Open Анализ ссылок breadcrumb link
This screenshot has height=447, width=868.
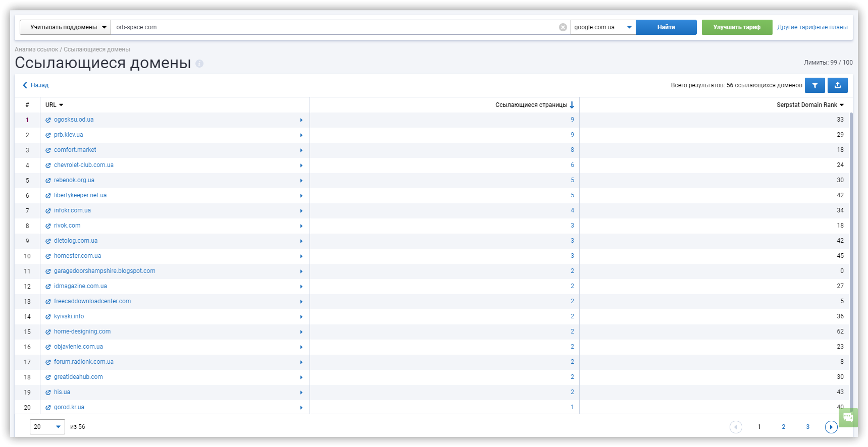pyautogui.click(x=36, y=49)
